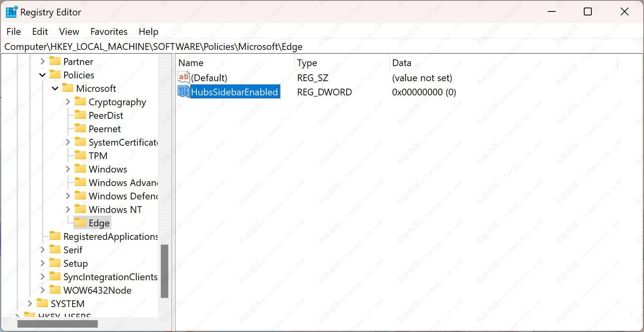644x332 pixels.
Task: Click the SystemCertificates folder icon
Action: pos(80,142)
